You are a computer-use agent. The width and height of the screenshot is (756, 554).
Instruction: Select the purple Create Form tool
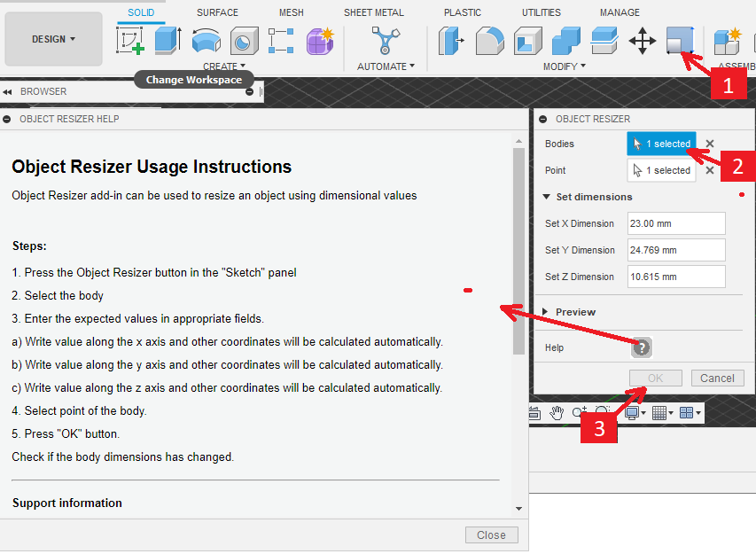click(x=320, y=41)
